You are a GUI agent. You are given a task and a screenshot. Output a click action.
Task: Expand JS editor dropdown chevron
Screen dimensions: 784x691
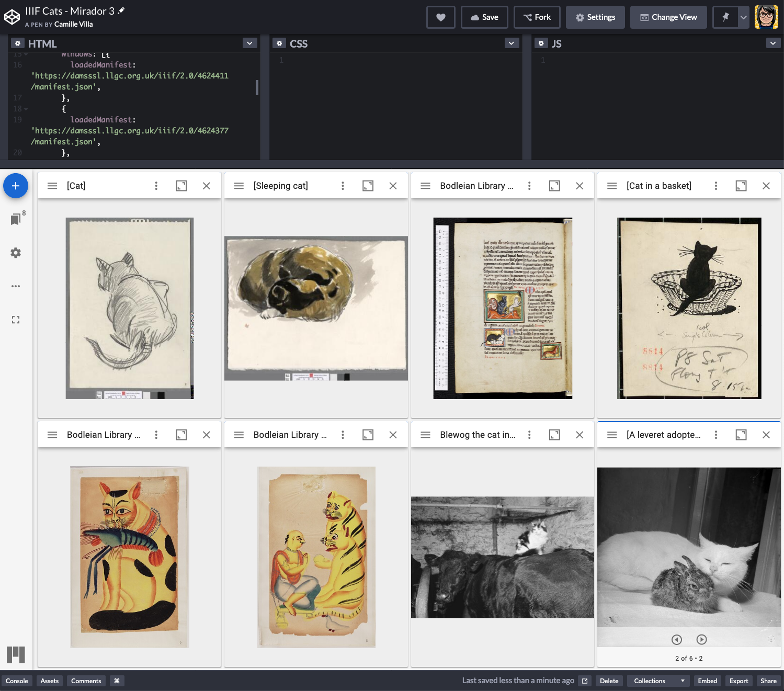pyautogui.click(x=773, y=43)
